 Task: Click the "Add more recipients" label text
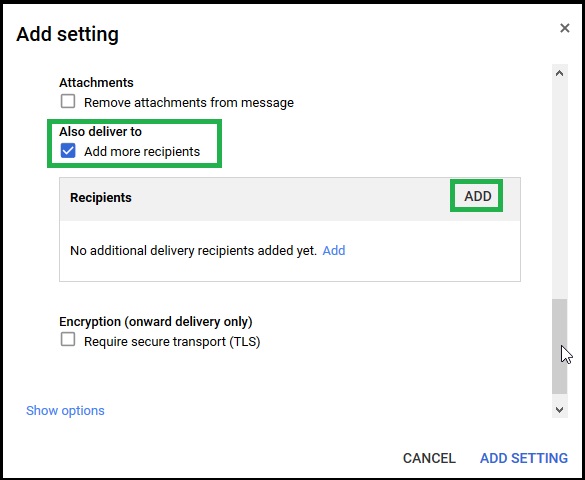coord(142,152)
